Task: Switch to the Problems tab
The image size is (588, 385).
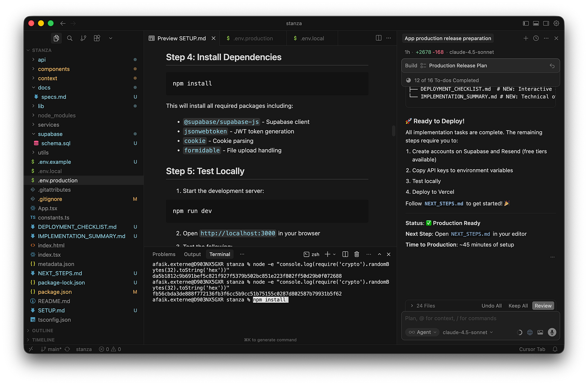Action: 164,254
